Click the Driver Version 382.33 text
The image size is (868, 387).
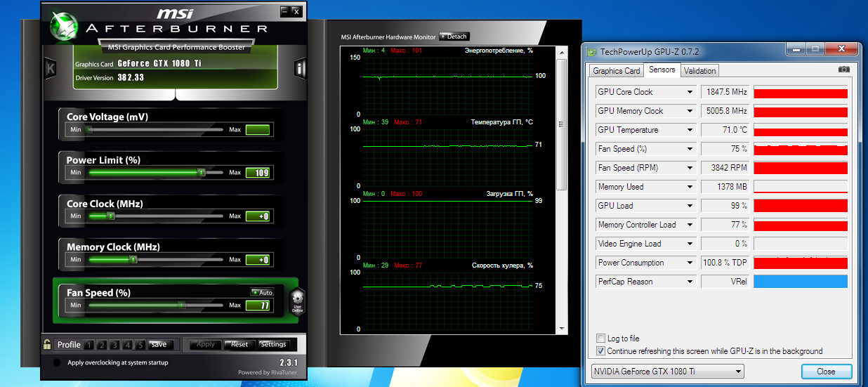(110, 78)
